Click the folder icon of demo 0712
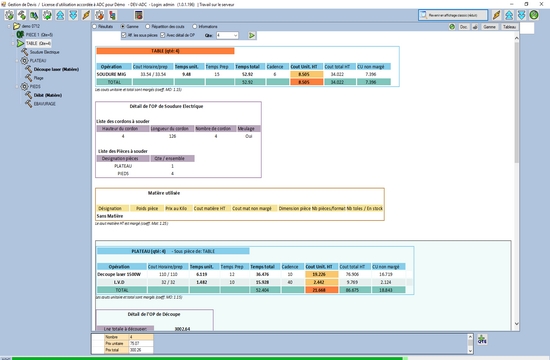550x360 pixels. point(16,26)
